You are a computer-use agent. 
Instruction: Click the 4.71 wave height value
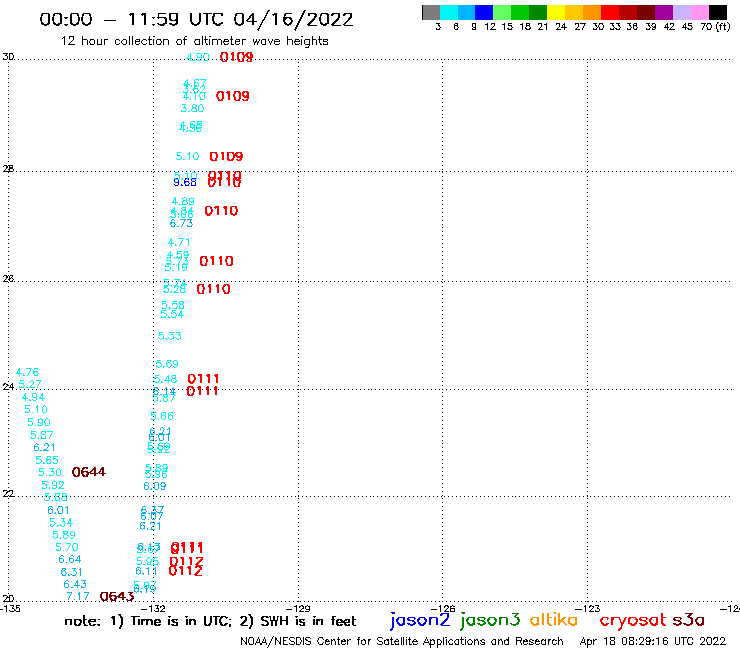pyautogui.click(x=179, y=242)
